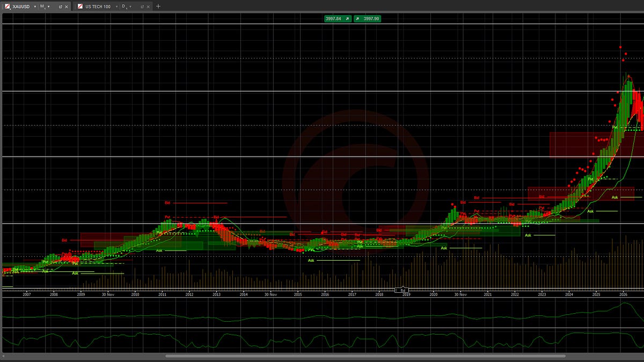Buy at 3997.90 quick trade button
This screenshot has height=362, width=644.
point(368,18)
